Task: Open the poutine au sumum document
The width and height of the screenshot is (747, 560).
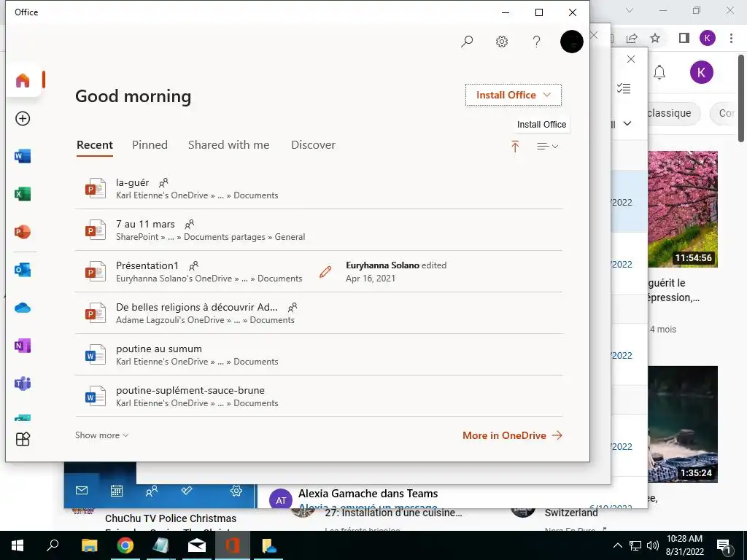Action: (319, 355)
